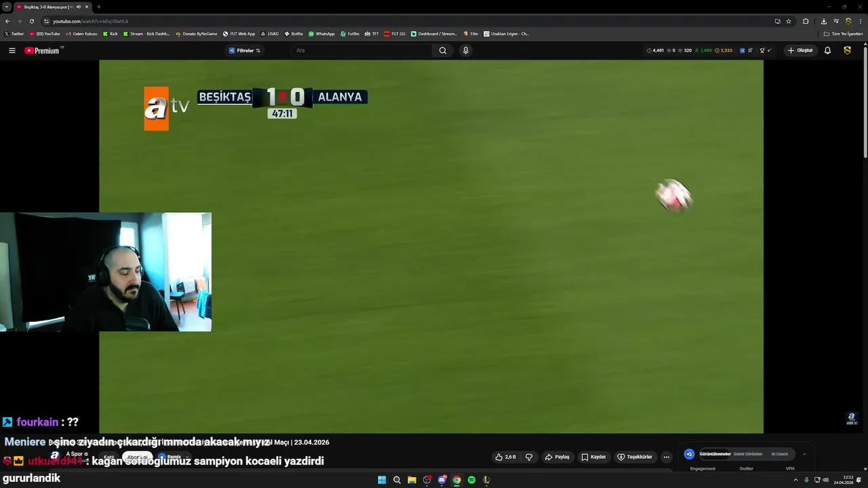Open the TFT bookmark

(x=372, y=33)
